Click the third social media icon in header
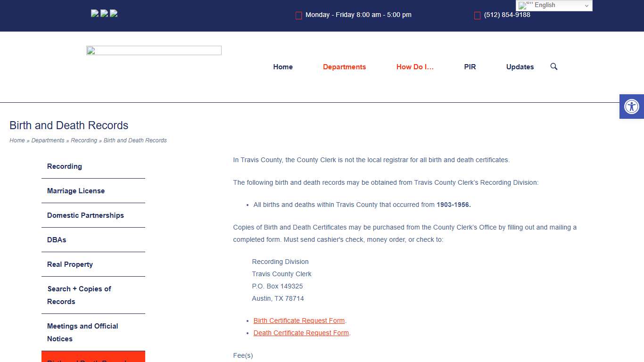Screen dimensions: 644x362 [x=113, y=13]
